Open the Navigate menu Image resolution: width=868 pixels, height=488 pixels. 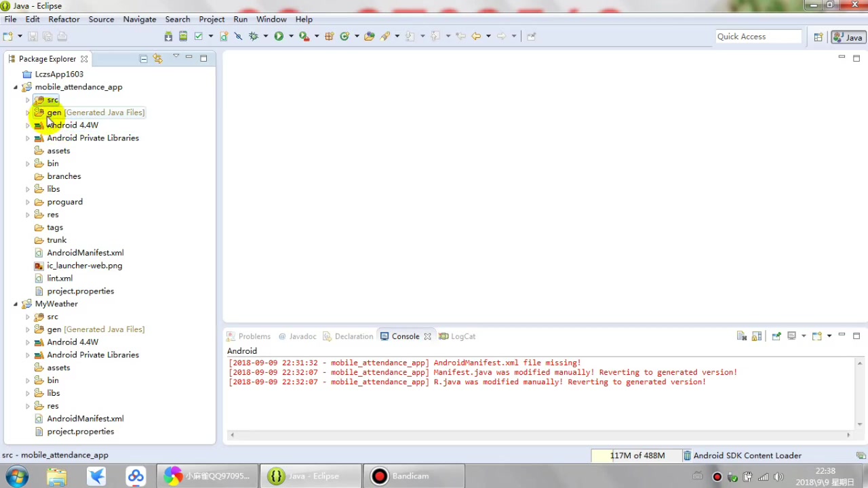(140, 19)
